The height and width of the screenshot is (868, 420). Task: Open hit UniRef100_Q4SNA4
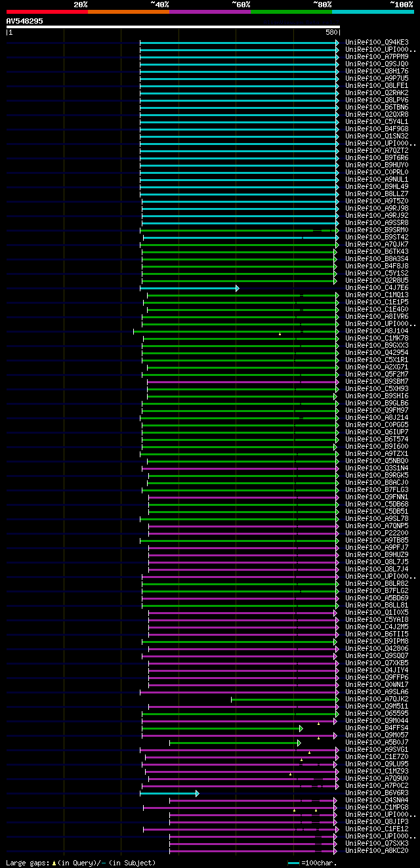377,800
